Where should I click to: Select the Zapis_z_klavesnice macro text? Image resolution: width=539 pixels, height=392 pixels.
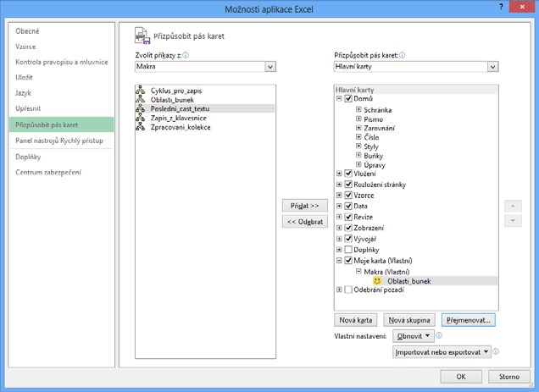(179, 118)
